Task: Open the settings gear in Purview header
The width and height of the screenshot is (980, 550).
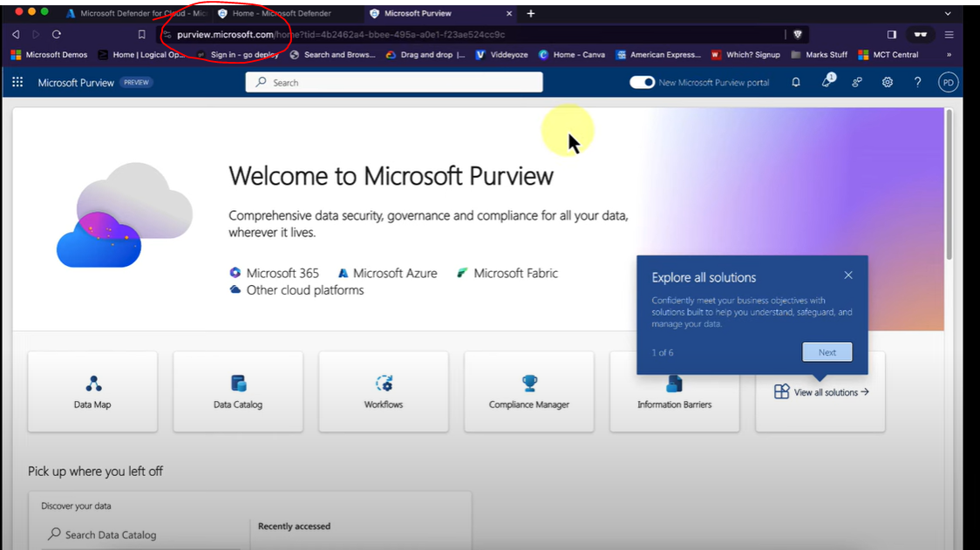Action: [887, 82]
